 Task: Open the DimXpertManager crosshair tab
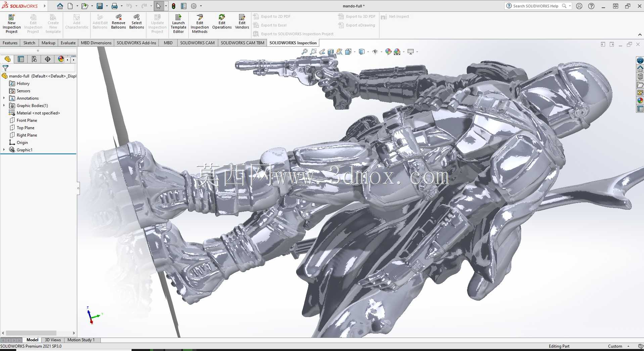click(x=48, y=59)
